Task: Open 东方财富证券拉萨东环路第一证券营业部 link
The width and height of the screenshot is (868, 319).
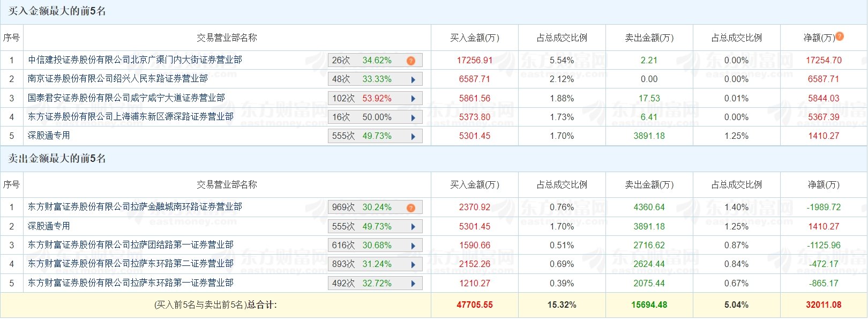Action: point(131,283)
